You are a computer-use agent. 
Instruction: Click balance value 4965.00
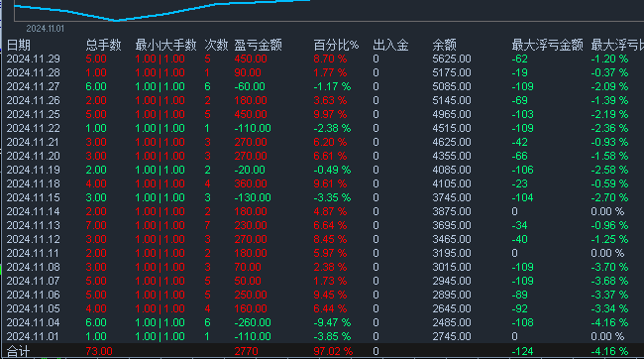[x=452, y=115]
